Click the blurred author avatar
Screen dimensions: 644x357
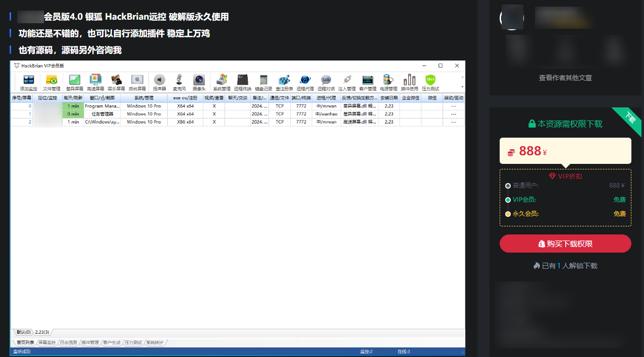[512, 18]
